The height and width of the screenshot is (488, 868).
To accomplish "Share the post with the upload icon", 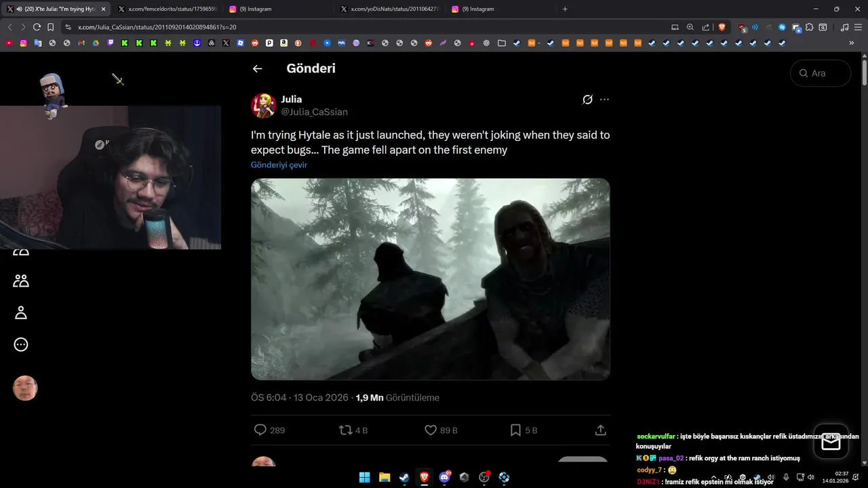I will 600,430.
